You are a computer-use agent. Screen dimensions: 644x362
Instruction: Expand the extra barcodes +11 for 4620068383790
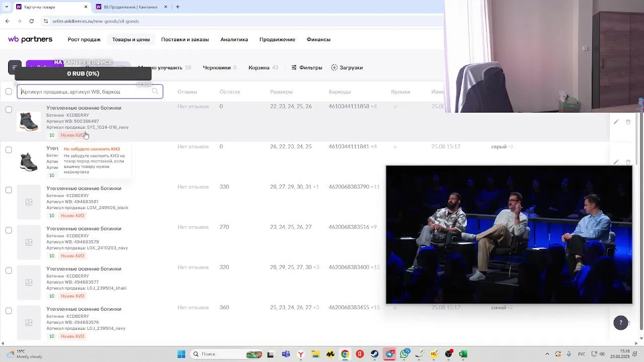click(x=375, y=187)
